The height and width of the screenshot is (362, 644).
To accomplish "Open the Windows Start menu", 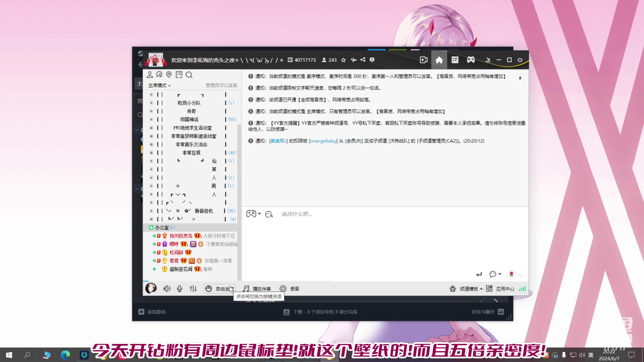I will pos(9,355).
